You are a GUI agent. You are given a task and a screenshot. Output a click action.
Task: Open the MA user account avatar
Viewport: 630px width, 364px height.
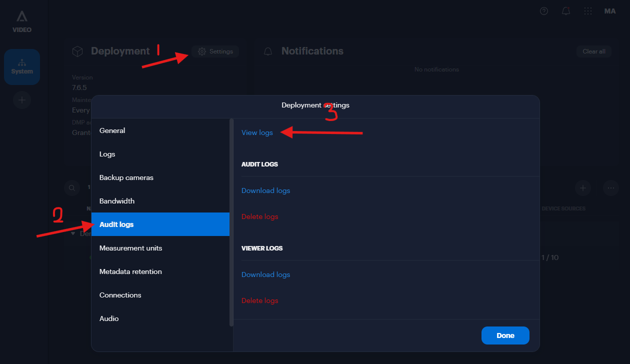[610, 10]
